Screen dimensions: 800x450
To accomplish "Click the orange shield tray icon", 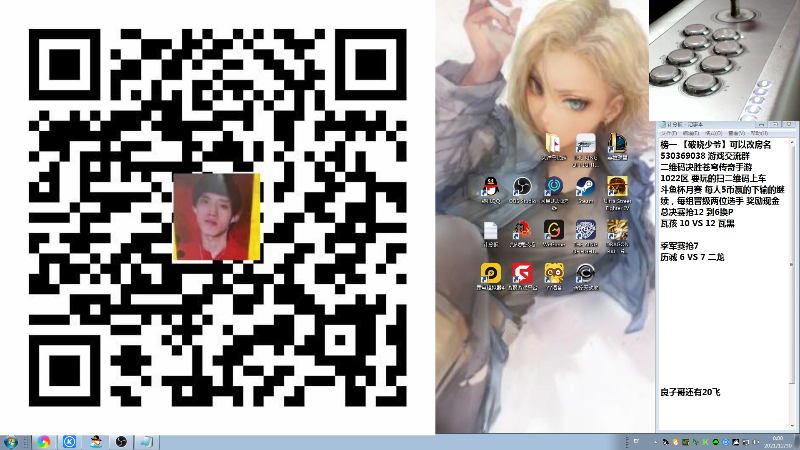I will (676, 442).
